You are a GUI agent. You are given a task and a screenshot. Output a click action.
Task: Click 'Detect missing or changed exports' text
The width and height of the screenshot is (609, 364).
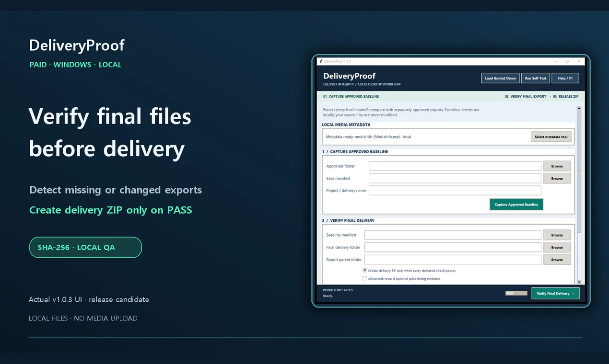(116, 190)
